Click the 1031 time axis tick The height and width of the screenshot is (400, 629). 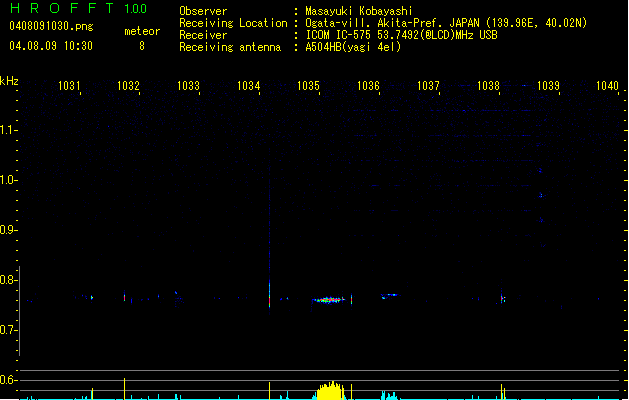(x=69, y=86)
